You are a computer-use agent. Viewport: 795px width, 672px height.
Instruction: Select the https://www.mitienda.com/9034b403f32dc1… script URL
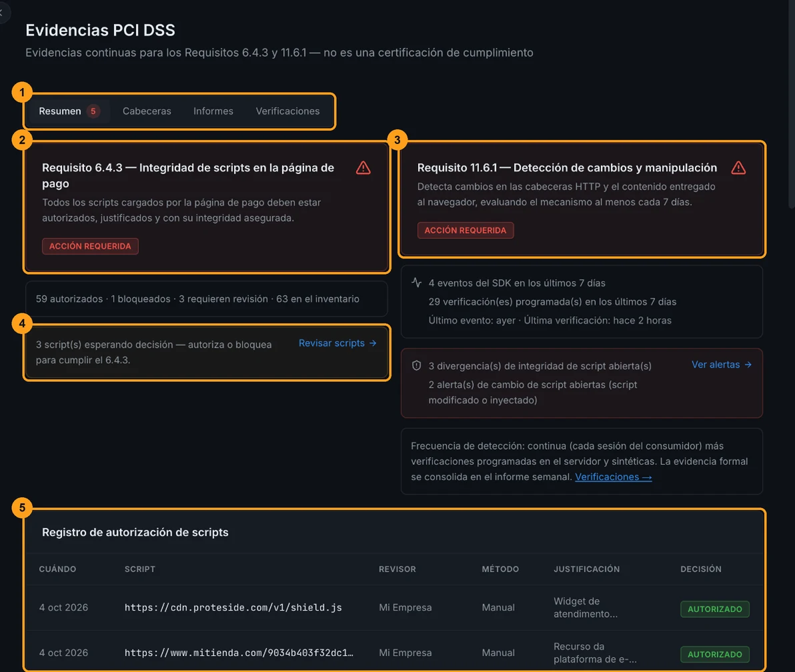239,653
